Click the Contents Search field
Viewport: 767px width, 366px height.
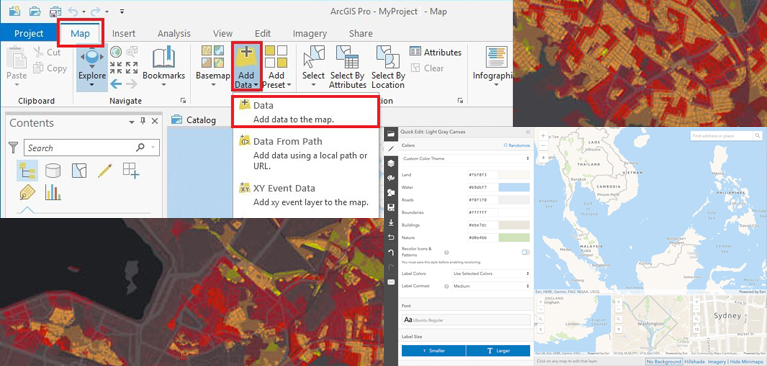point(91,148)
